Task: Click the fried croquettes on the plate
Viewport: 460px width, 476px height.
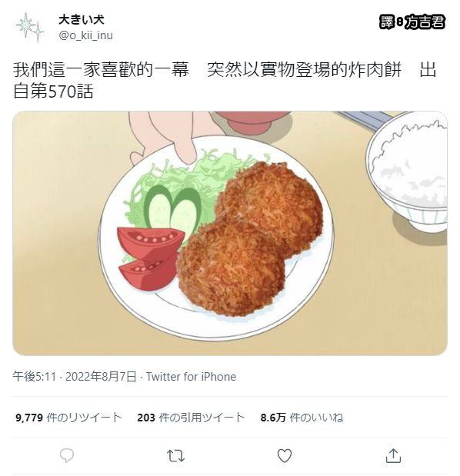Action: 249,238
